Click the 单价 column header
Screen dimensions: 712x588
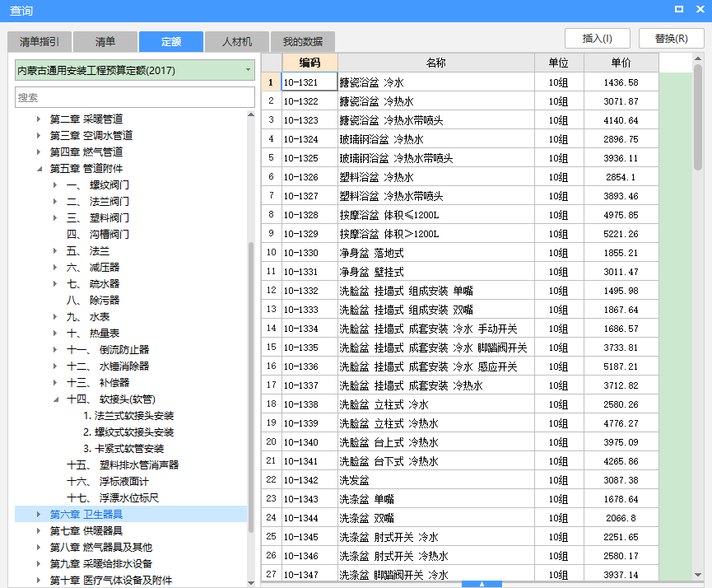tap(621, 63)
